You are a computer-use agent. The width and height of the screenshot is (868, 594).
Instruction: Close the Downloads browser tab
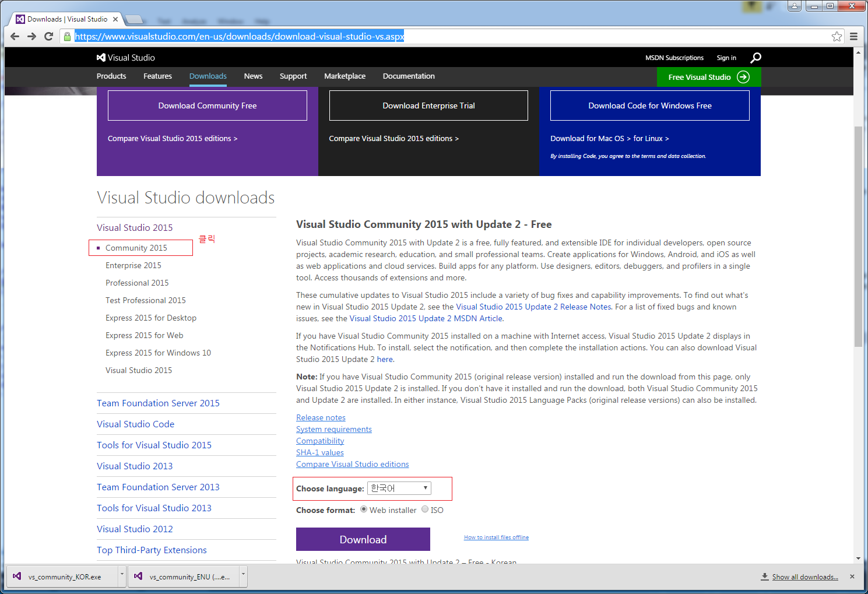115,19
